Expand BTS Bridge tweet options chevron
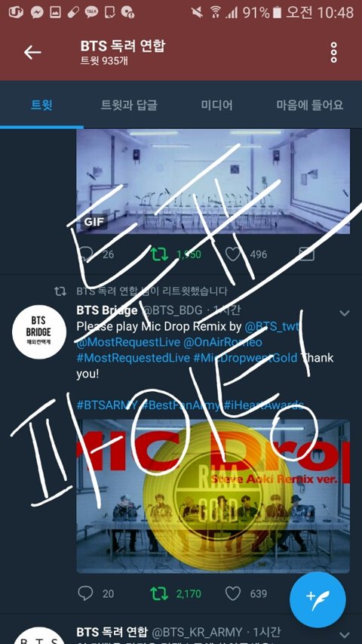 pyautogui.click(x=345, y=313)
